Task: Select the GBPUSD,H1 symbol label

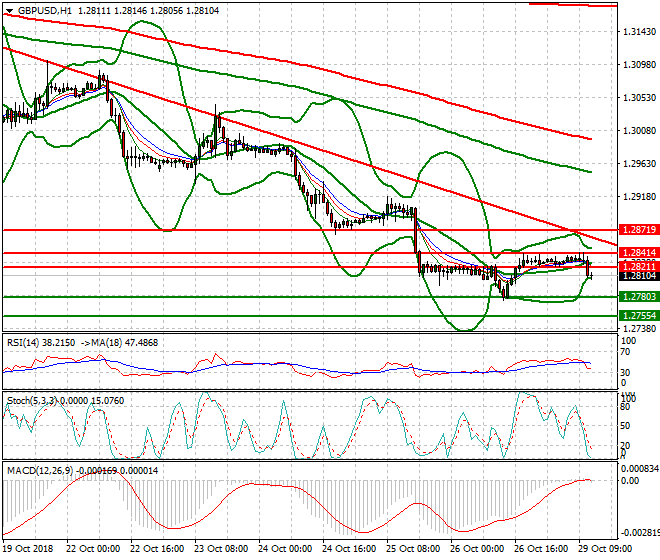Action: tap(45, 11)
